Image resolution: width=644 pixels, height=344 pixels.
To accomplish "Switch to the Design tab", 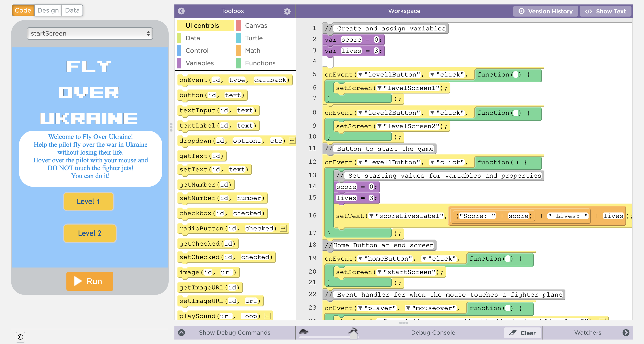I will pyautogui.click(x=48, y=11).
